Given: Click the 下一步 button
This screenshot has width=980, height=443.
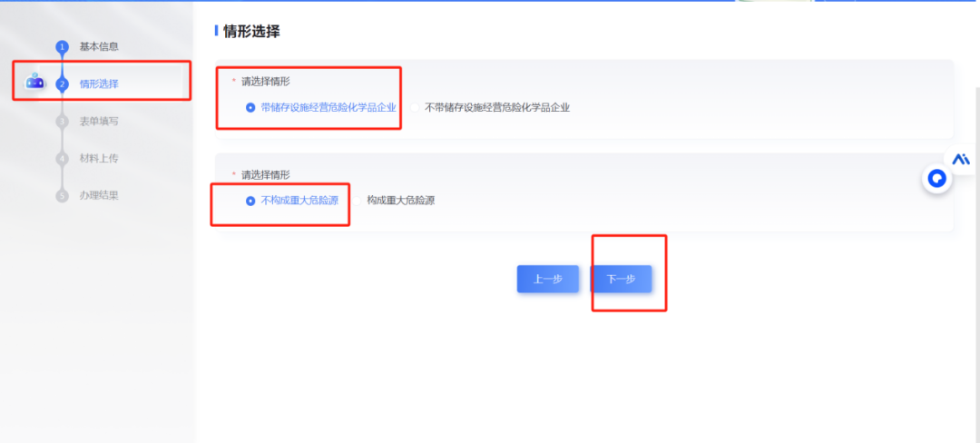Looking at the screenshot, I should [x=621, y=279].
